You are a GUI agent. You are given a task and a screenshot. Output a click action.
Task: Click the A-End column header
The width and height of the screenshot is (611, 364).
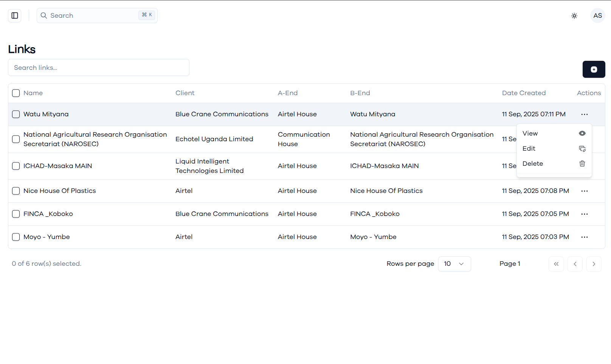[x=288, y=93]
